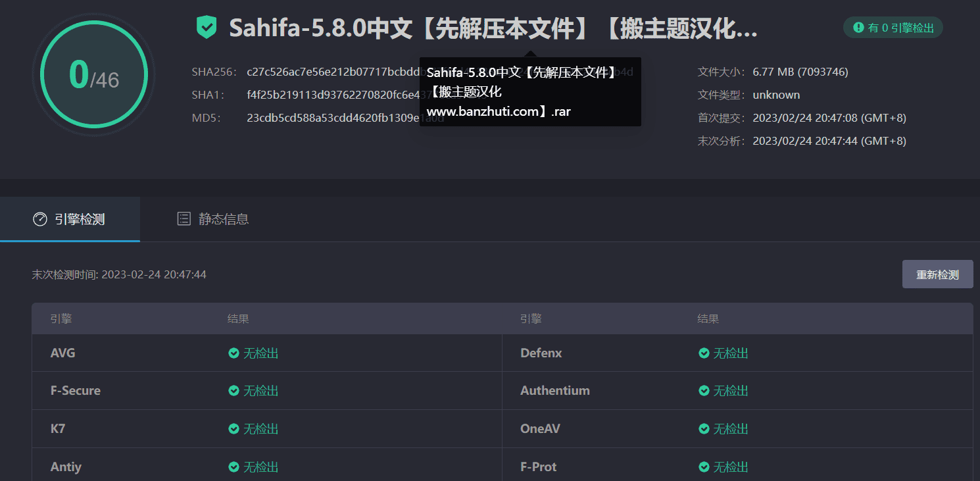Viewport: 980px width, 481px height.
Task: Click the green check icon in the K7 row
Action: pos(233,429)
